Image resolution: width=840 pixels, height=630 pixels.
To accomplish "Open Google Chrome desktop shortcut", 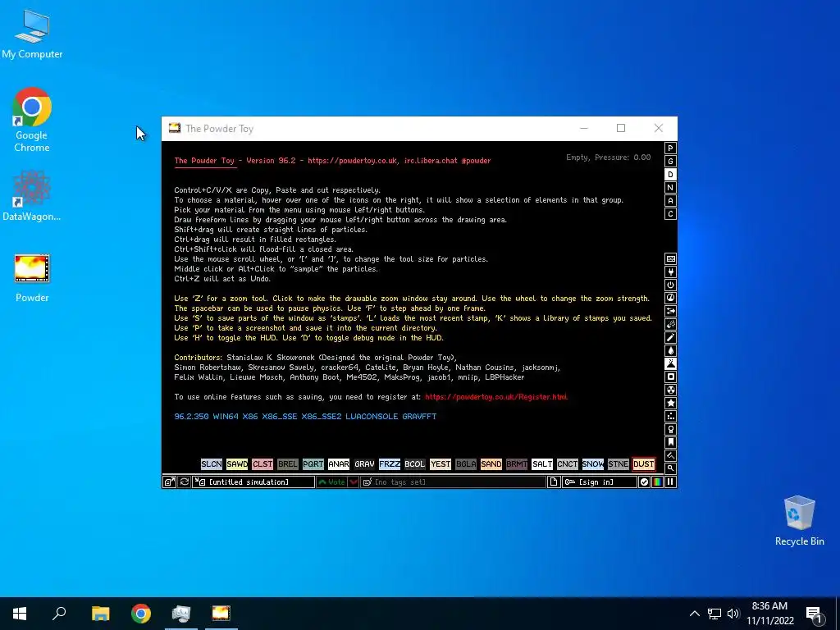I will click(x=32, y=119).
